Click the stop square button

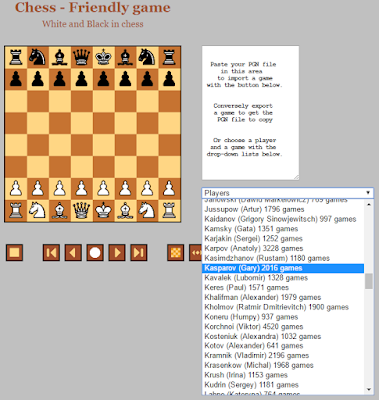point(14,252)
